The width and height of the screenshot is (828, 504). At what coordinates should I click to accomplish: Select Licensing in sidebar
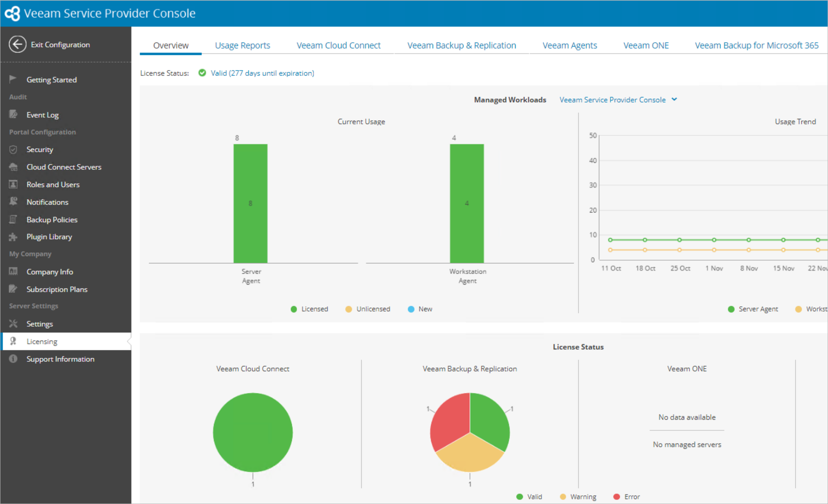(x=66, y=341)
